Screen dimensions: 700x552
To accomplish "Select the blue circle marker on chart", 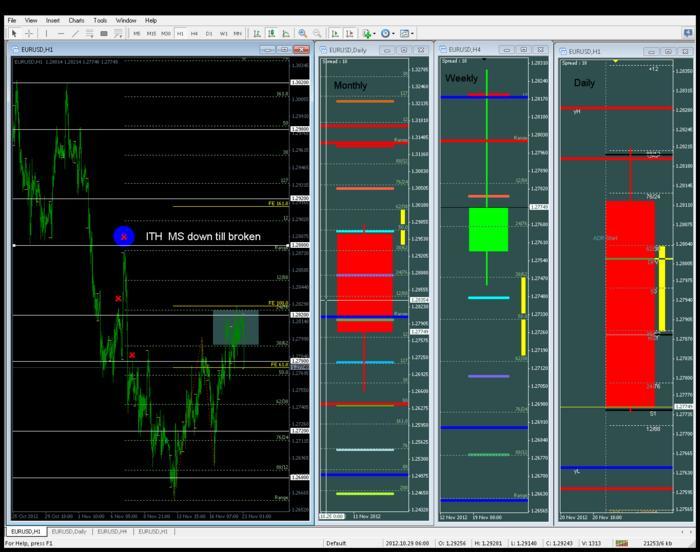I will pyautogui.click(x=124, y=236).
